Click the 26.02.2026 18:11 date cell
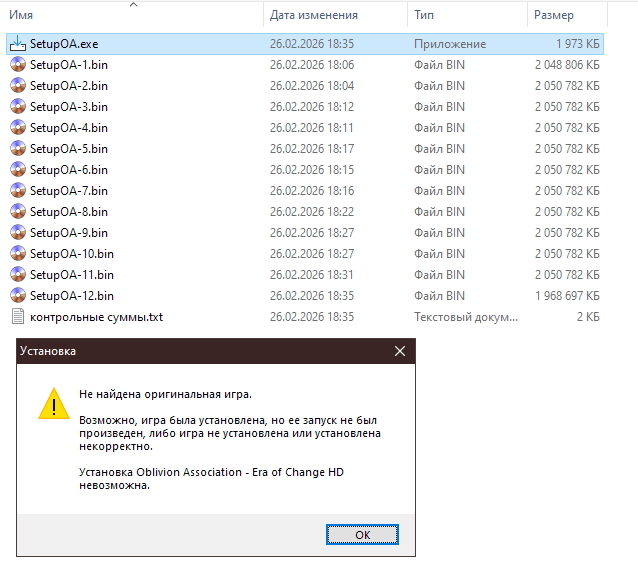This screenshot has width=638, height=570. [312, 128]
